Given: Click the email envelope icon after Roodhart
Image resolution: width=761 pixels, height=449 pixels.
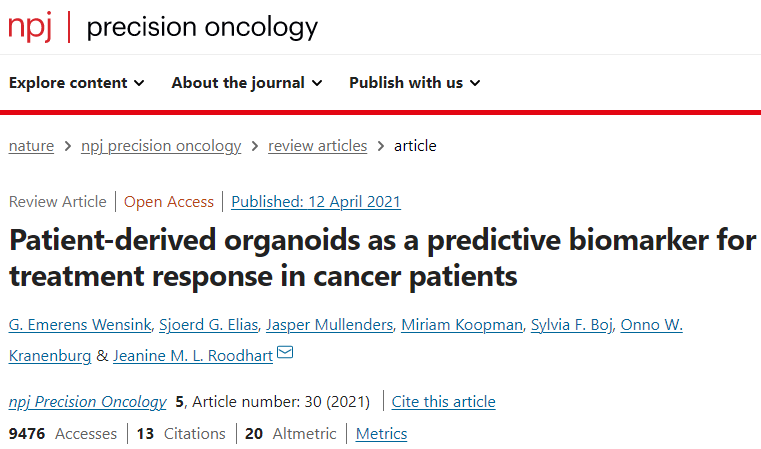Looking at the screenshot, I should point(285,352).
